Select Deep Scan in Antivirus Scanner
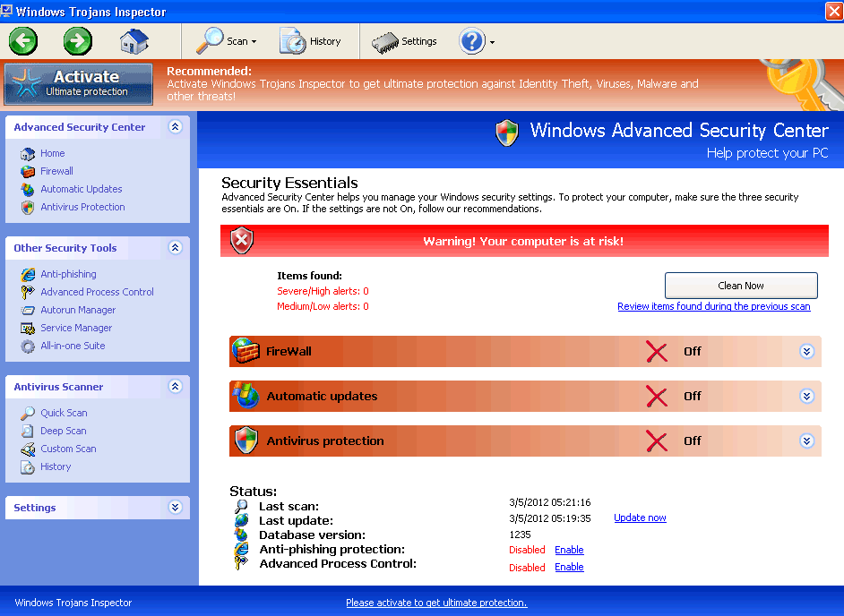The image size is (844, 616). [x=64, y=431]
